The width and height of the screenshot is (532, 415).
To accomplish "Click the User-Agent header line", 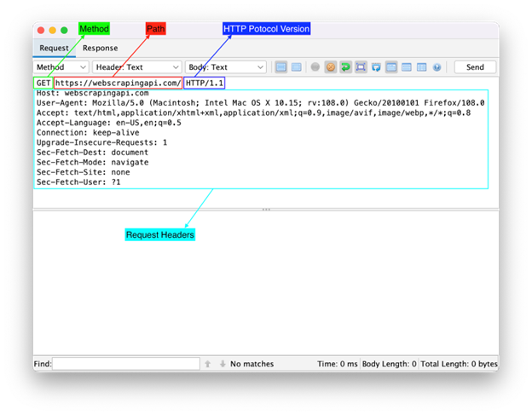I will coord(260,103).
